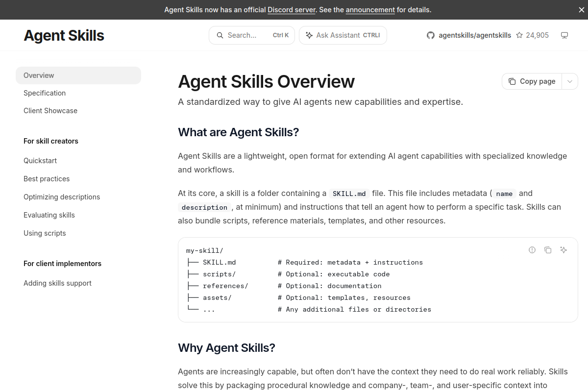Copy the my-skill code block
This screenshot has width=588, height=392.
pyautogui.click(x=548, y=250)
